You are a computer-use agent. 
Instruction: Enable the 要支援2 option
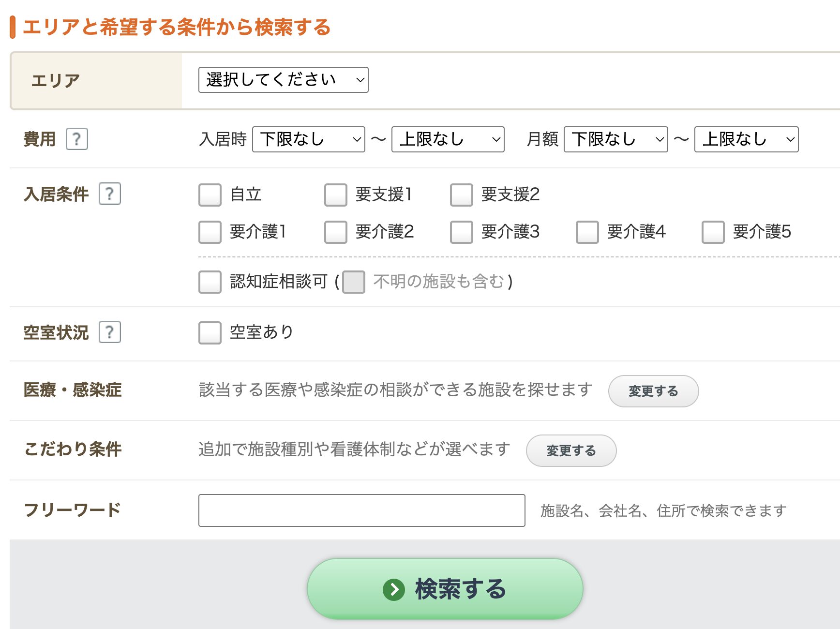pyautogui.click(x=462, y=195)
